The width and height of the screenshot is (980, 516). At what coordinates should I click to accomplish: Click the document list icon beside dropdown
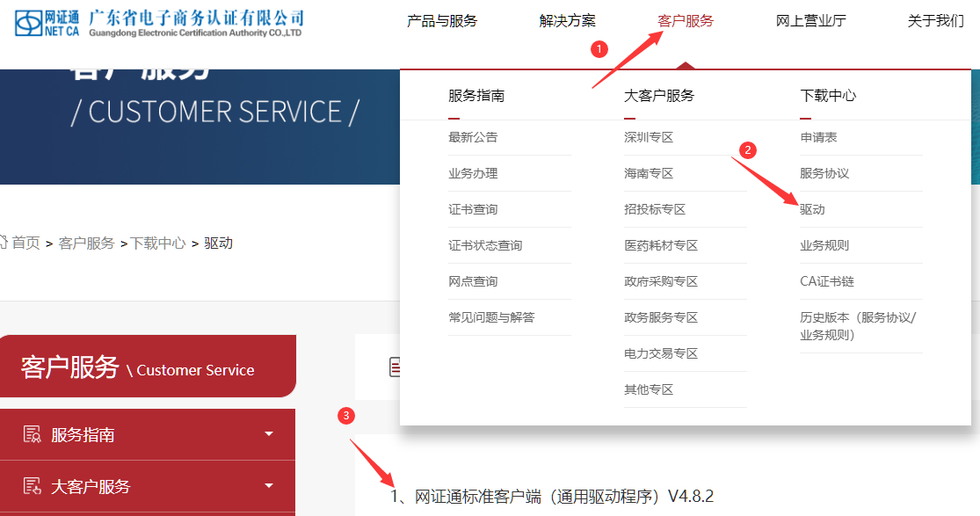(396, 367)
